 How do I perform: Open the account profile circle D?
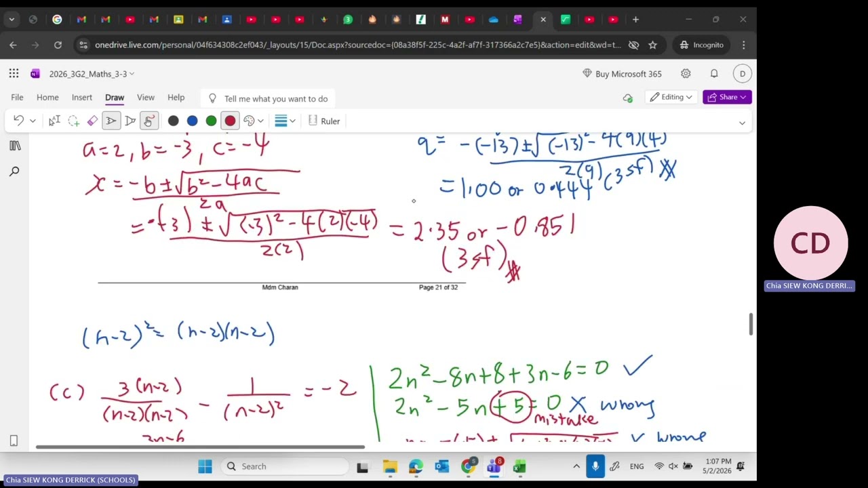tap(743, 73)
